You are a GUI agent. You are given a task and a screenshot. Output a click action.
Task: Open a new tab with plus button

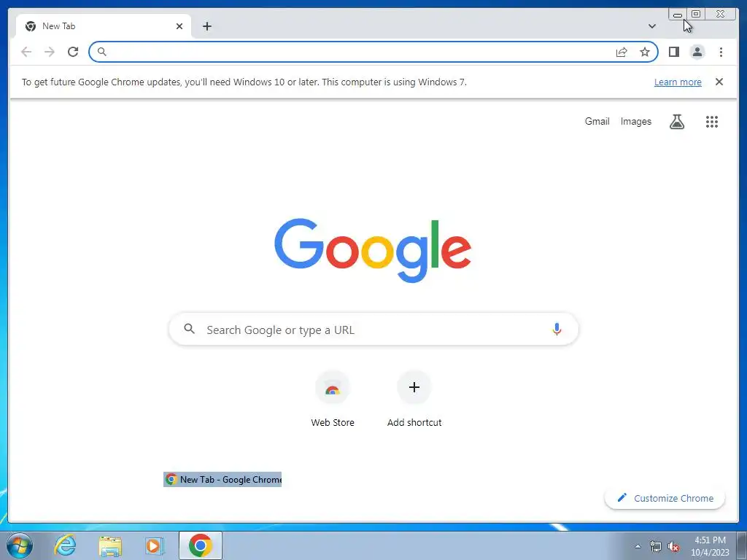tap(206, 26)
